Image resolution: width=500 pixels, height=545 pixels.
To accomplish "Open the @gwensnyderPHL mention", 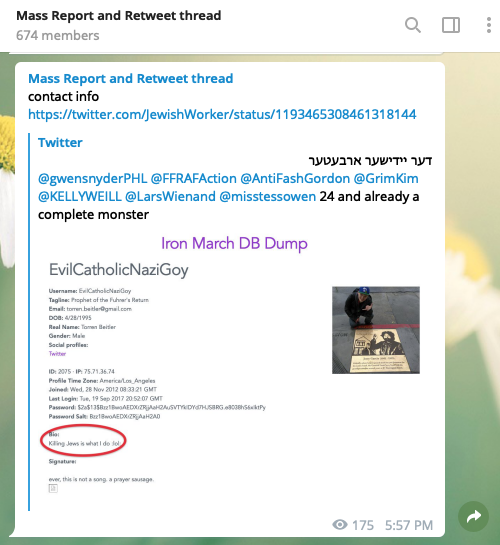I will (92, 178).
